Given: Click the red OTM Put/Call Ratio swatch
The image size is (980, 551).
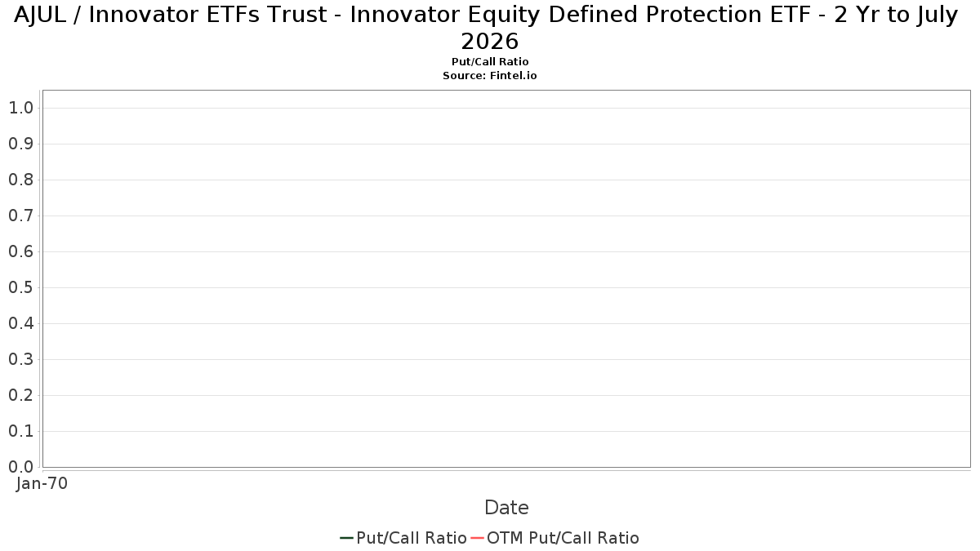Looking at the screenshot, I should coord(477,538).
